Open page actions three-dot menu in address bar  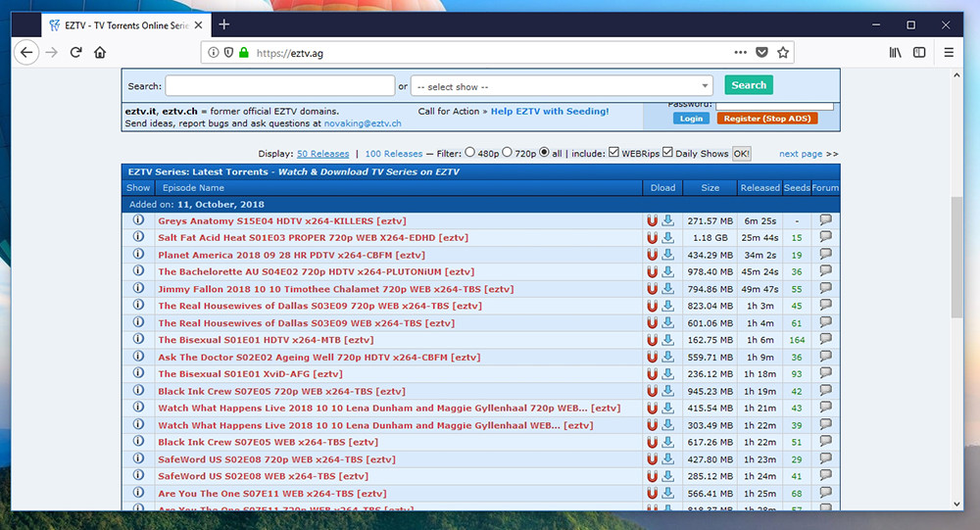tap(740, 53)
